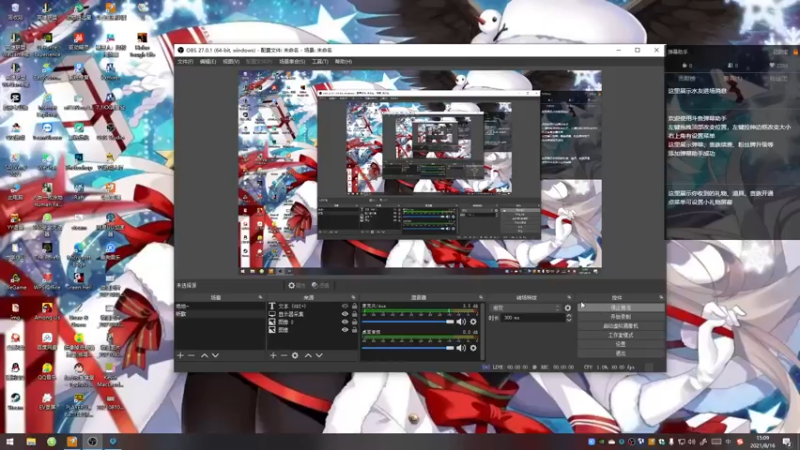The height and width of the screenshot is (450, 800).
Task: Open GeForce Experience desktop icon
Action: click(47, 45)
